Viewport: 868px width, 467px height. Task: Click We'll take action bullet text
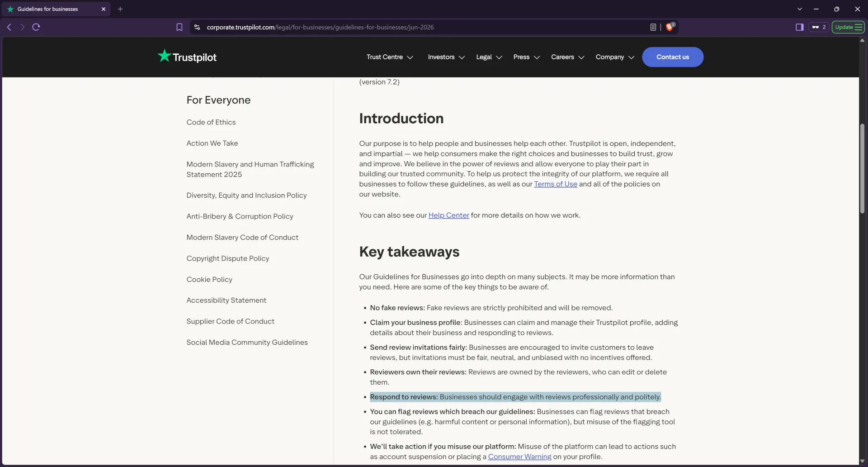pyautogui.click(x=523, y=452)
